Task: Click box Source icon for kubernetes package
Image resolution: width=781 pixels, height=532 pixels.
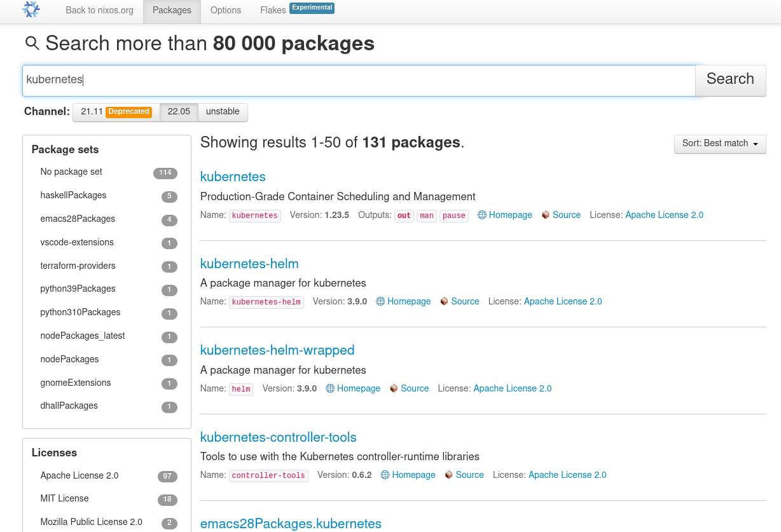Action: (x=546, y=215)
